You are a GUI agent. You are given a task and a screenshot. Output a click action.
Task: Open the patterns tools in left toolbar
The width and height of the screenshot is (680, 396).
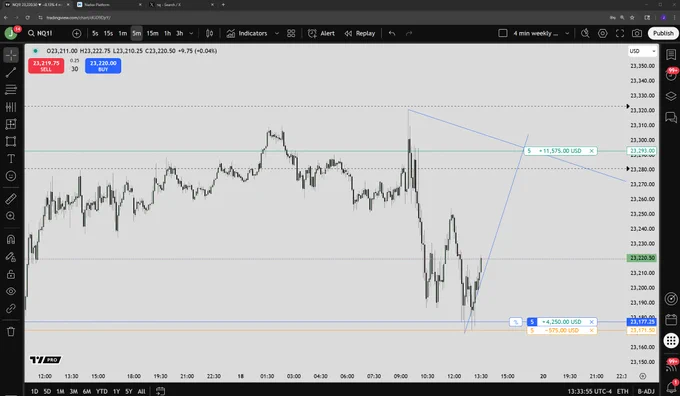[11, 107]
